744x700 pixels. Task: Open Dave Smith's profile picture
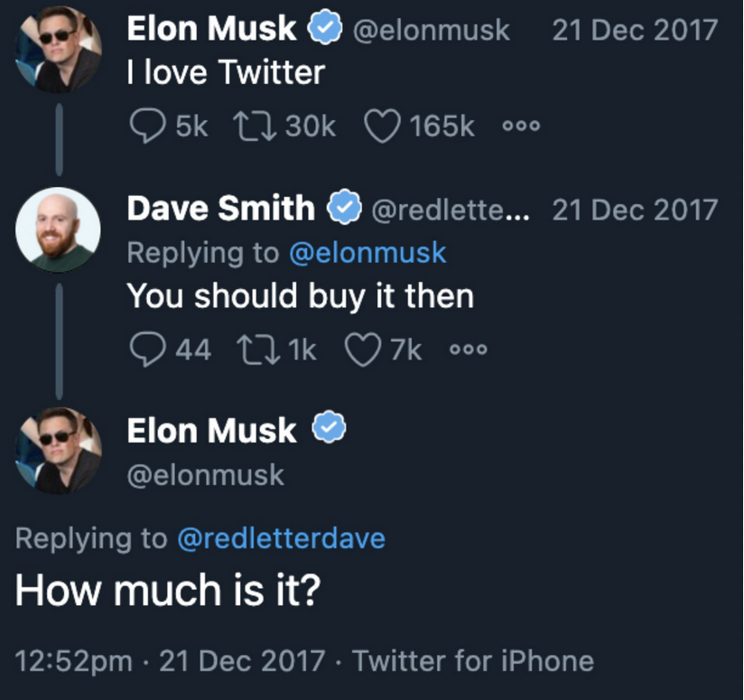(58, 229)
